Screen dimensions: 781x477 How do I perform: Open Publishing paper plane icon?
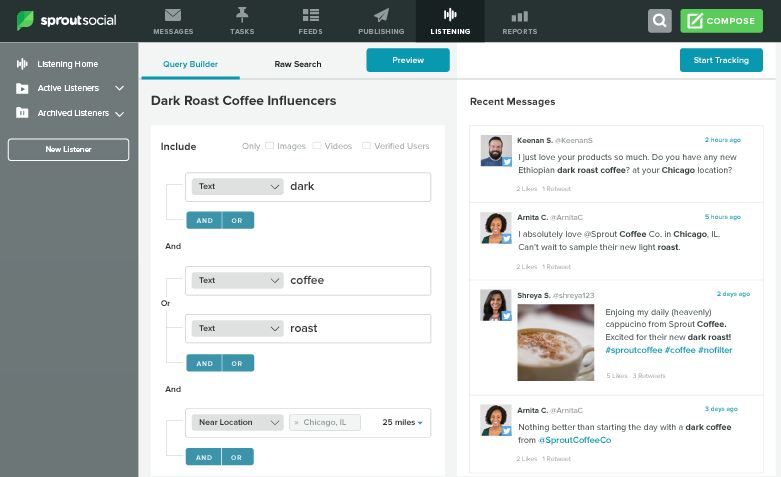[381, 16]
